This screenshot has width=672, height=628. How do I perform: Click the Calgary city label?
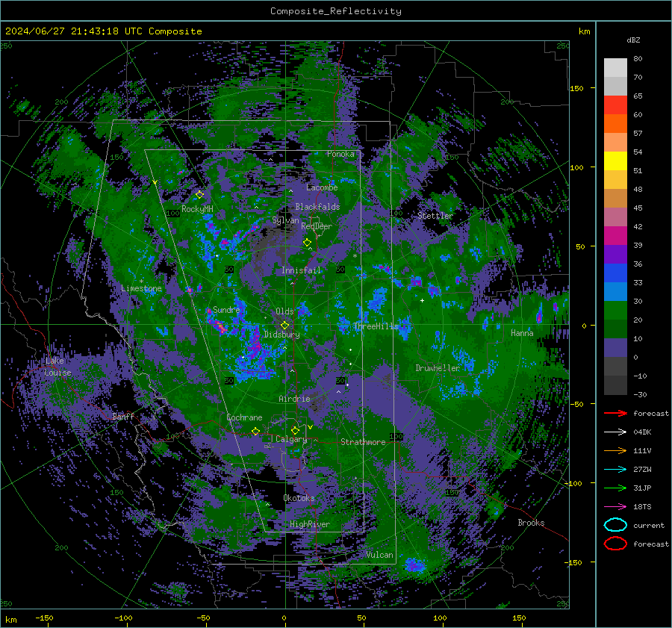pos(291,439)
